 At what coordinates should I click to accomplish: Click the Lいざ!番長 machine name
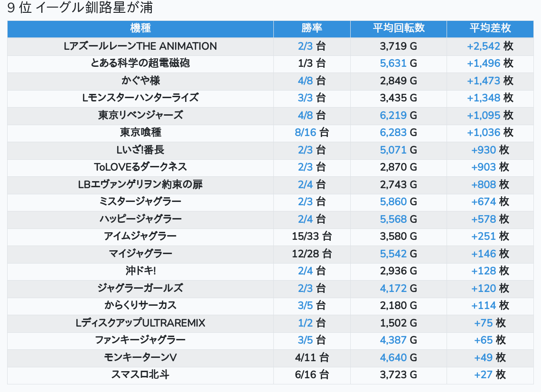point(140,150)
